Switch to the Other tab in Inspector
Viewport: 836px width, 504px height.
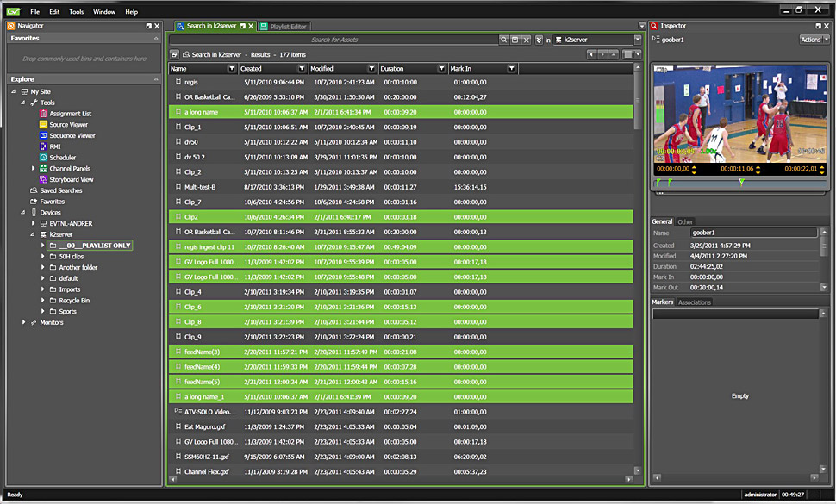[x=685, y=222]
